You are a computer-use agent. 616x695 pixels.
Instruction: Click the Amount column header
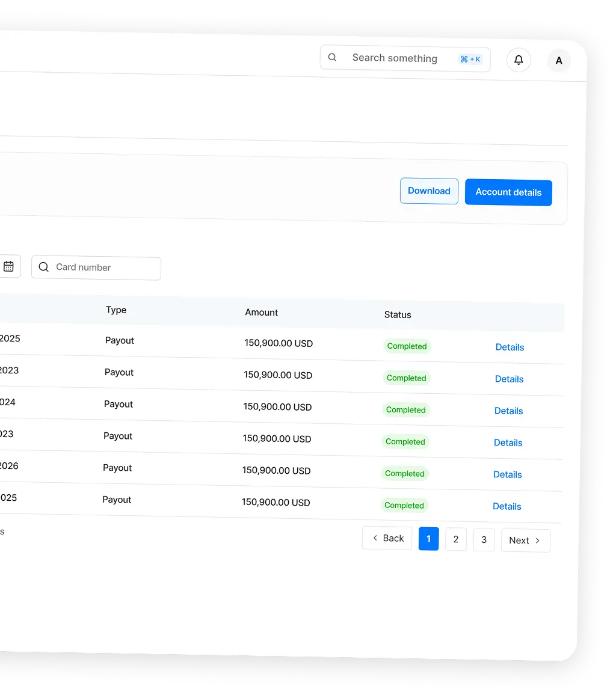point(261,313)
